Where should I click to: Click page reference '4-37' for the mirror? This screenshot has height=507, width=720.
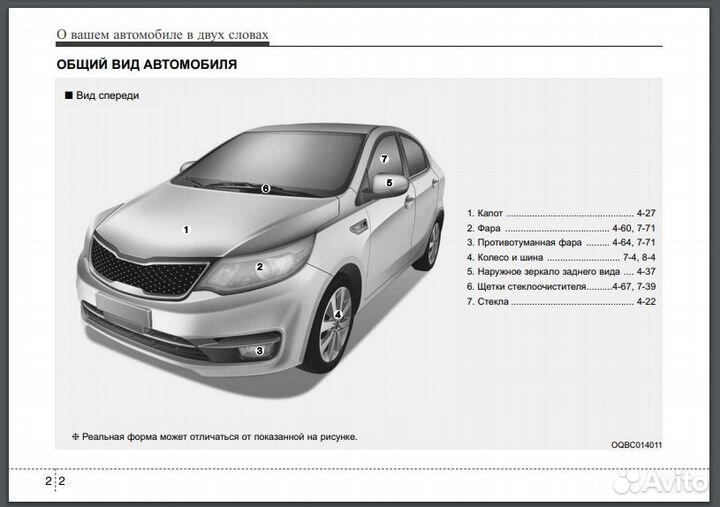(646, 272)
